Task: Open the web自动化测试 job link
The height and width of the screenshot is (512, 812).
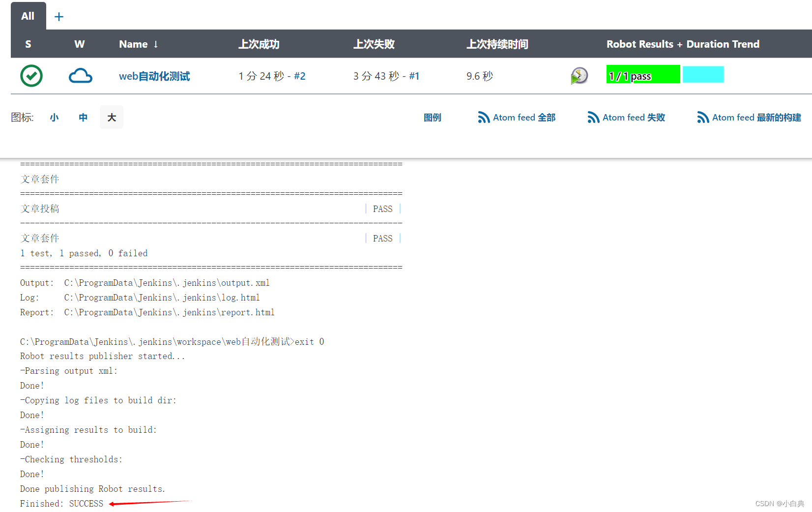Action: coord(154,76)
